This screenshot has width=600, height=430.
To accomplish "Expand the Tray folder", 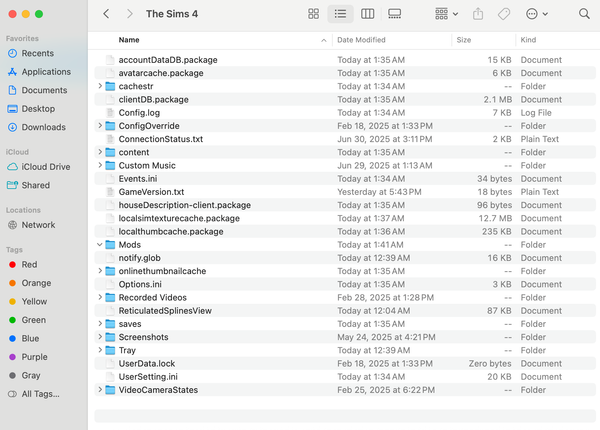I will 100,350.
